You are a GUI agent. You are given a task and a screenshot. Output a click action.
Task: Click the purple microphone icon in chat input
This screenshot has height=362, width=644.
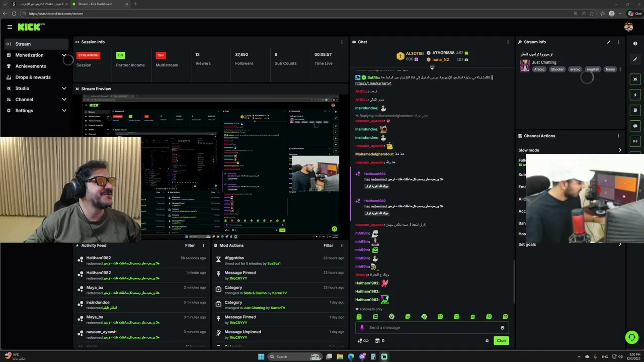[x=362, y=328]
